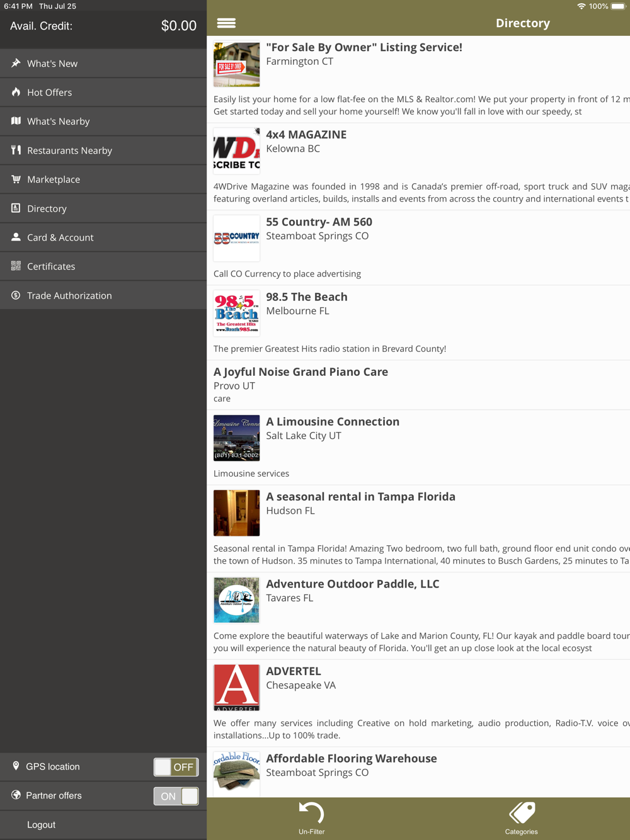Open Affordable Flooring Warehouse listing title
Viewport: 630px width, 840px height.
click(352, 758)
